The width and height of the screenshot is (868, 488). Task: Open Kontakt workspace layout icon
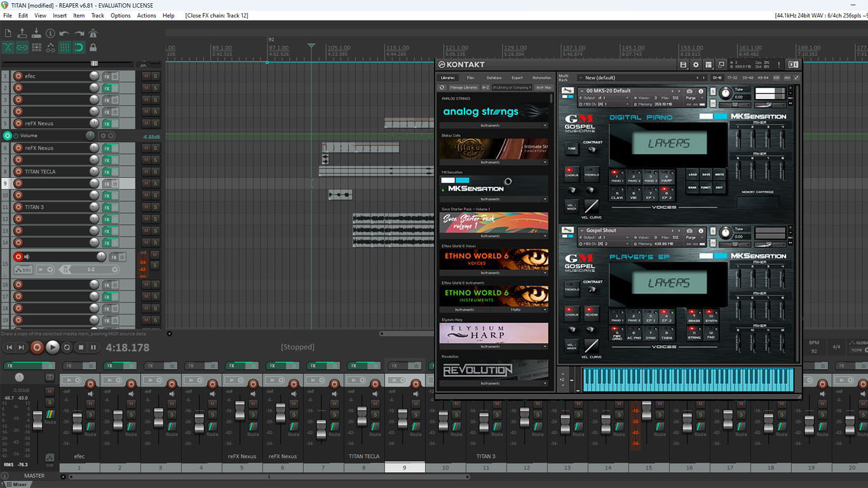709,64
